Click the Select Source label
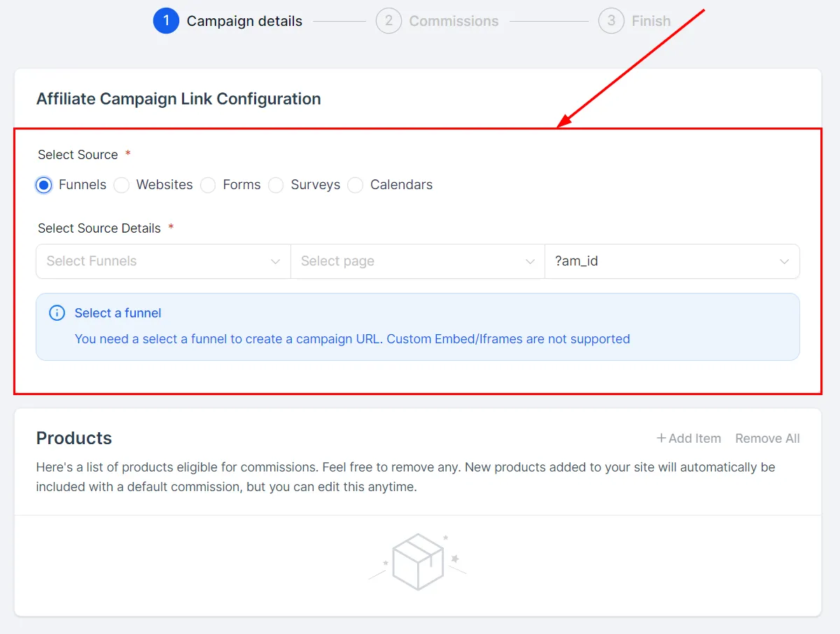The height and width of the screenshot is (634, 840). pos(78,155)
